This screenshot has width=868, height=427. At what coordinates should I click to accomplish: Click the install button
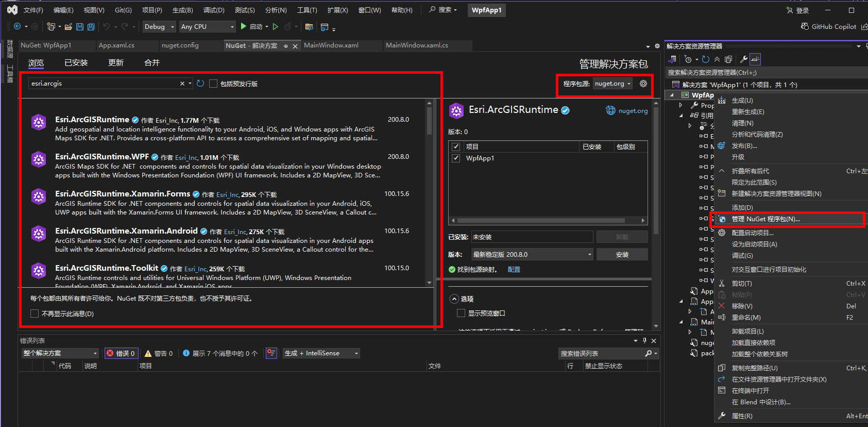(x=622, y=254)
